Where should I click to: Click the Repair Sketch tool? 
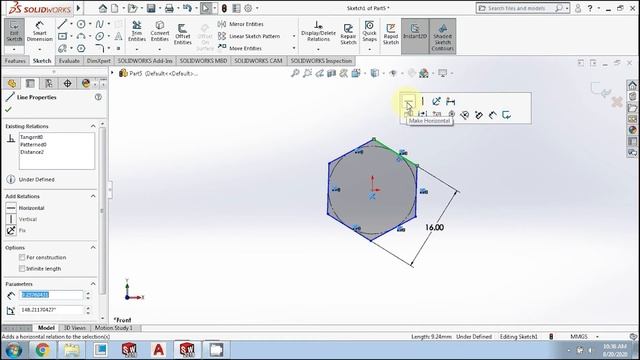pyautogui.click(x=348, y=34)
